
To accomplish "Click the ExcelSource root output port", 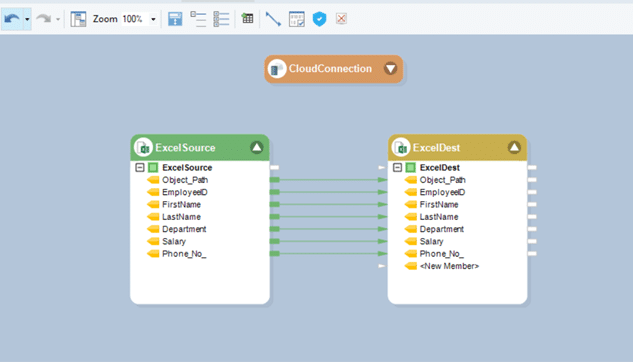I will click(275, 167).
